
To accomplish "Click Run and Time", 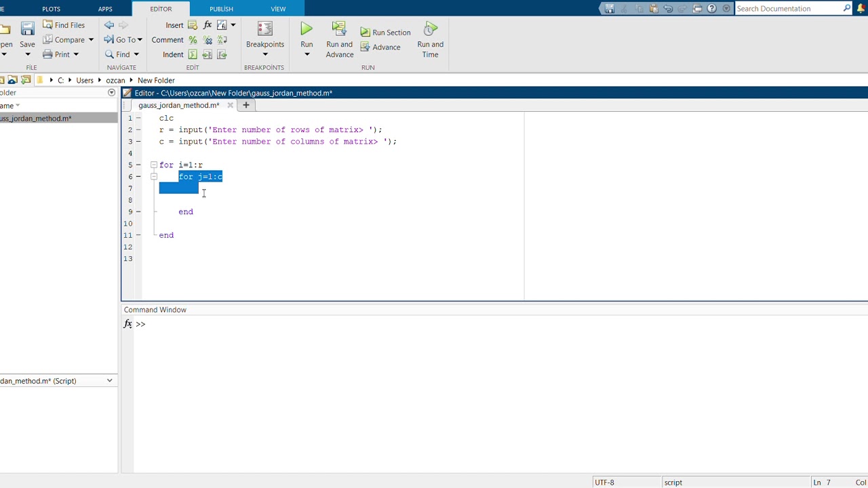I will pos(430,39).
